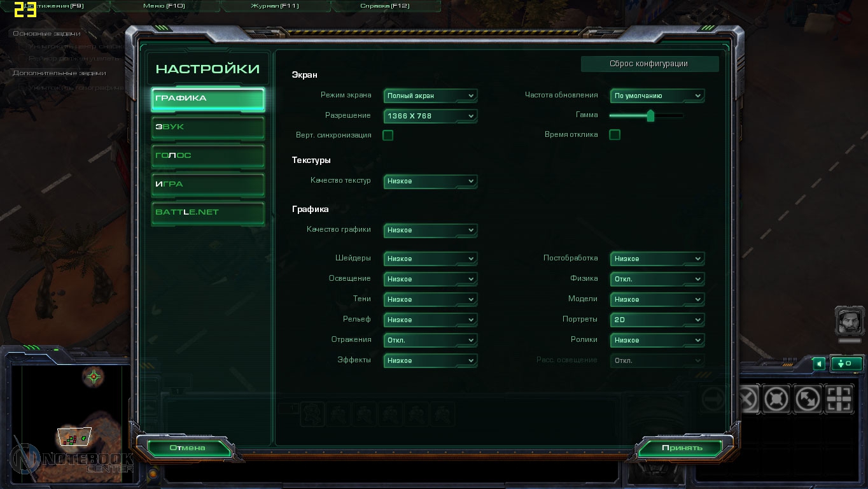Open the BATTLE.NET settings tab

point(208,213)
